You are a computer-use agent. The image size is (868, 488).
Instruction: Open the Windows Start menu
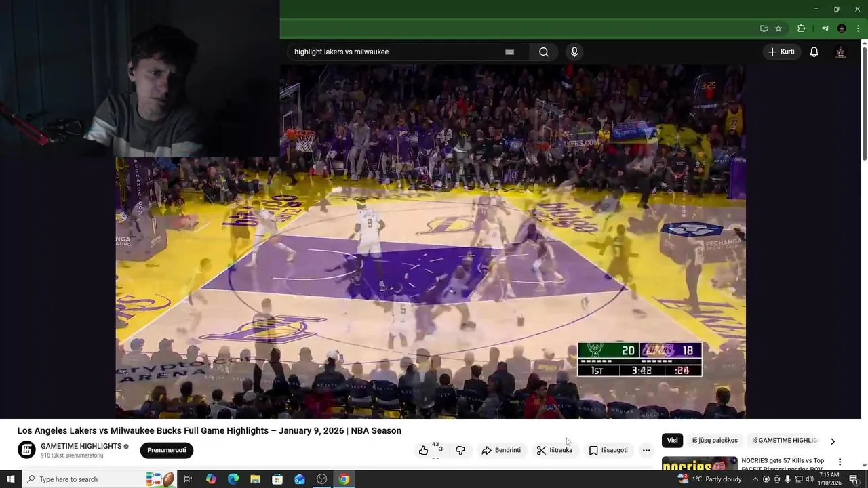tap(10, 479)
